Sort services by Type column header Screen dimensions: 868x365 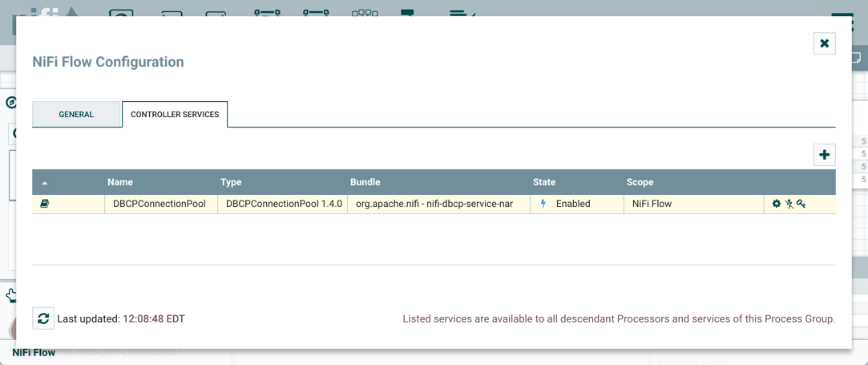click(x=231, y=182)
